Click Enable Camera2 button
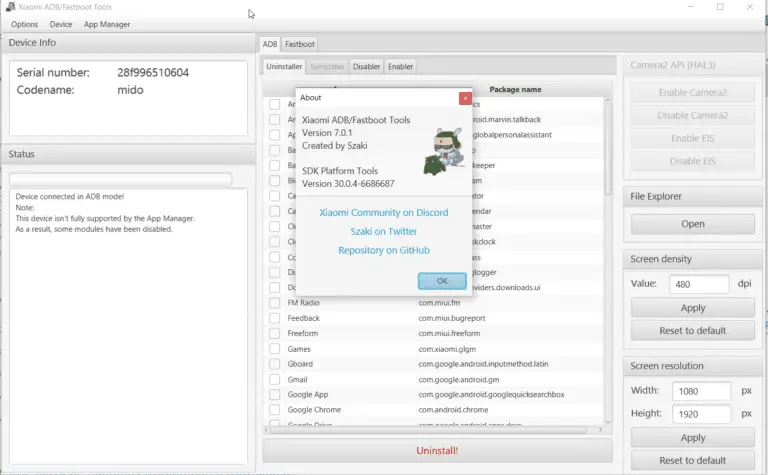 pyautogui.click(x=693, y=93)
